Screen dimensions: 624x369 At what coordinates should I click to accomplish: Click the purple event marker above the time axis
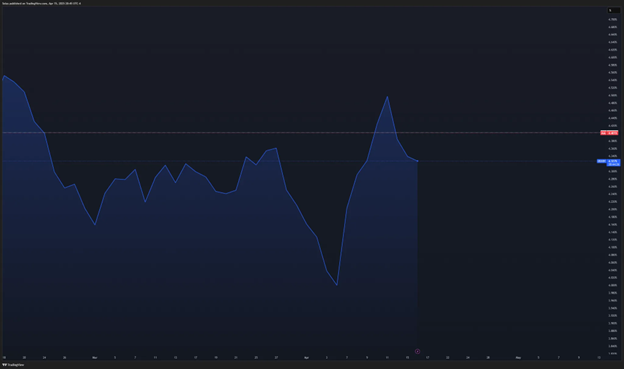pos(417,351)
